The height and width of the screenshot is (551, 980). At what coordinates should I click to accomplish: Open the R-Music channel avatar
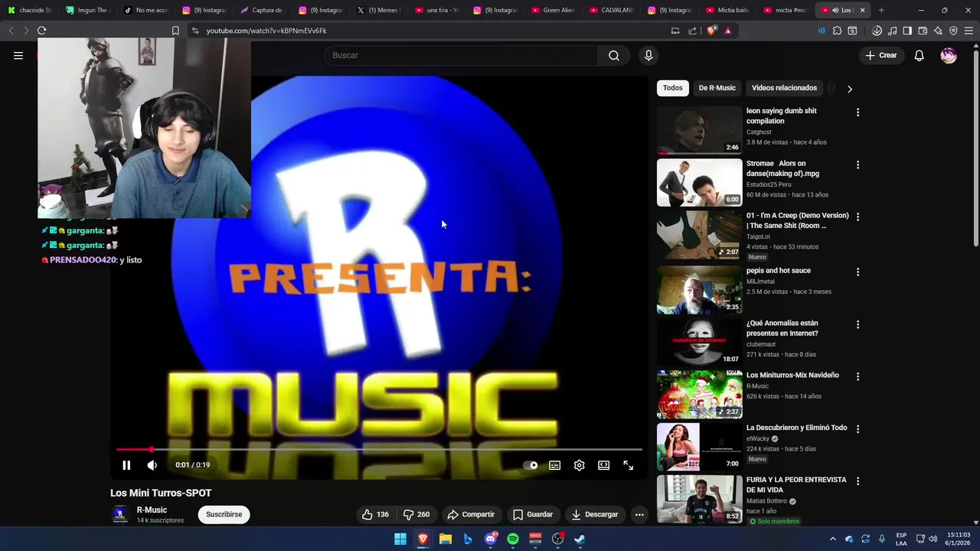[x=120, y=514]
